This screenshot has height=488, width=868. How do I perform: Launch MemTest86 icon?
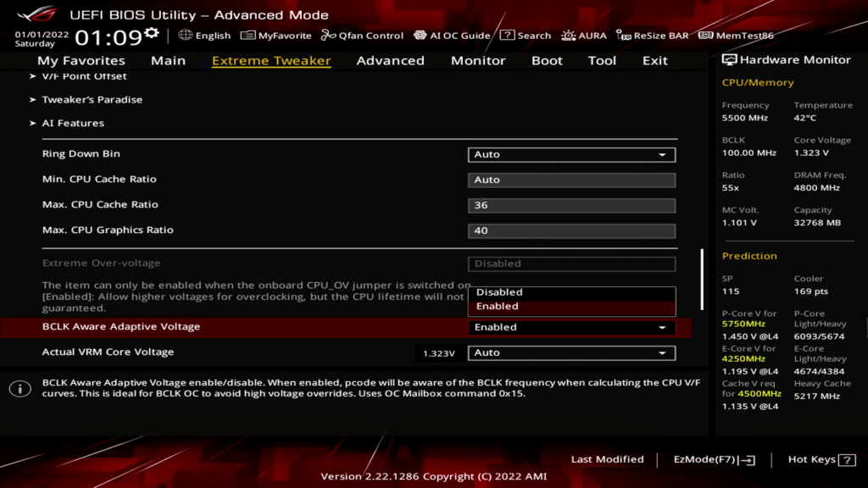point(705,36)
